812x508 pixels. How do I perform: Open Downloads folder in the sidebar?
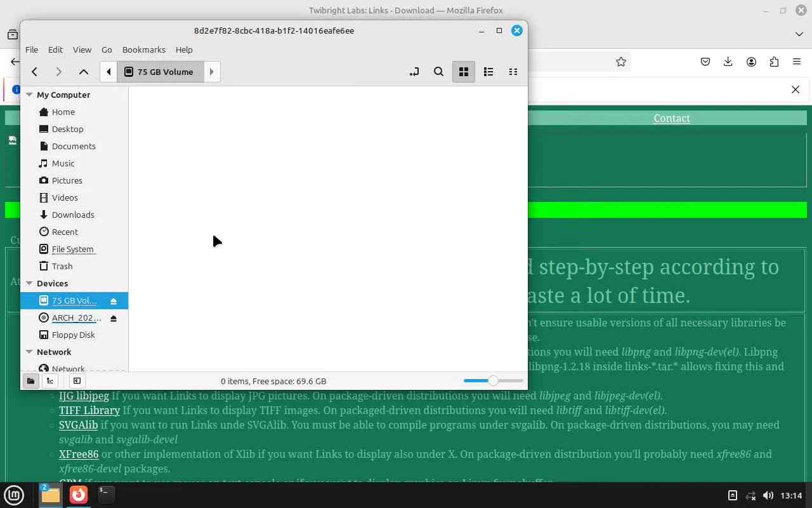(74, 215)
